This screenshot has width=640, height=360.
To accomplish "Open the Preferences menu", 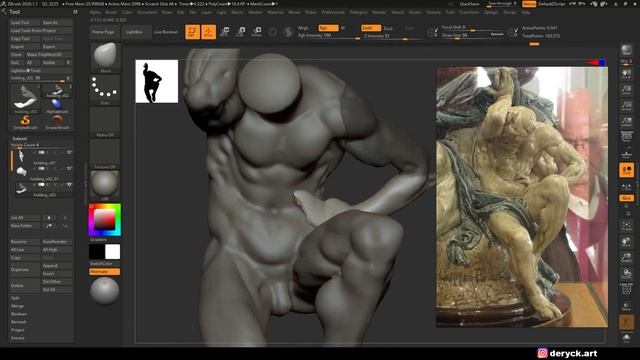I will tap(333, 12).
